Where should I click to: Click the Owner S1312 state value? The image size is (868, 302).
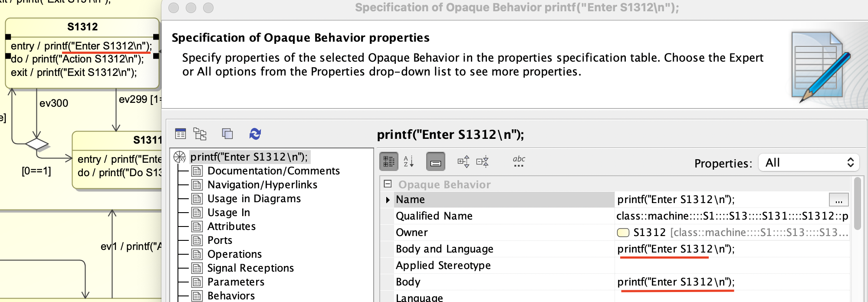tap(649, 233)
